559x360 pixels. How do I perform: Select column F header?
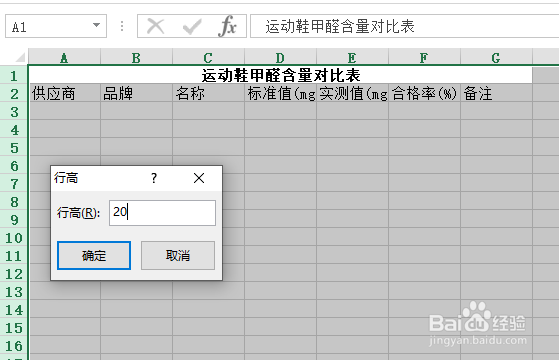pyautogui.click(x=424, y=57)
